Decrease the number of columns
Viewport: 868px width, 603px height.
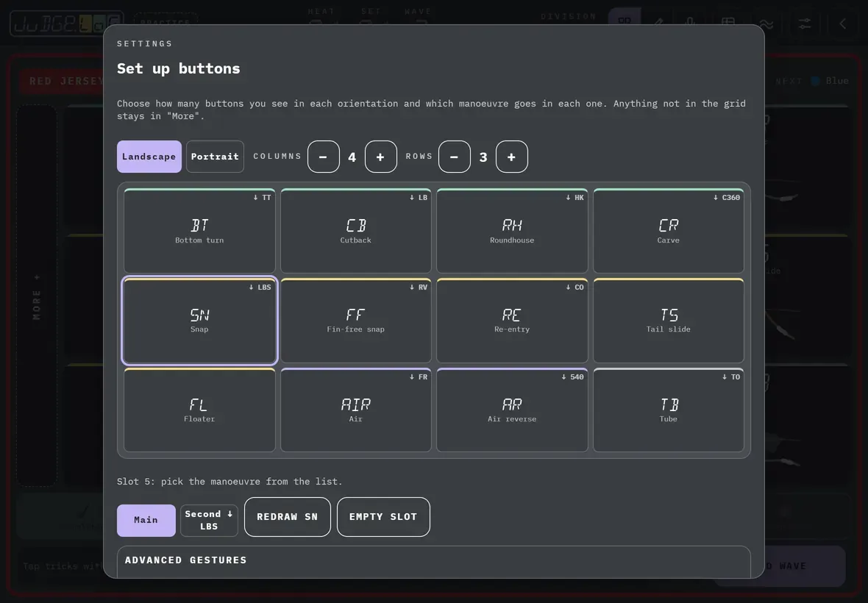(323, 157)
